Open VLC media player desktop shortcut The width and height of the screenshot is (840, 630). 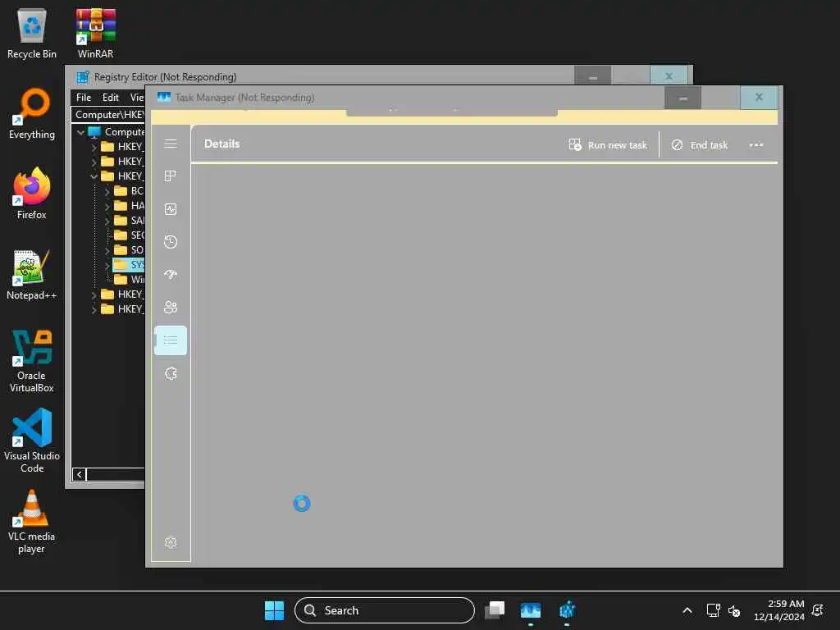pyautogui.click(x=32, y=522)
